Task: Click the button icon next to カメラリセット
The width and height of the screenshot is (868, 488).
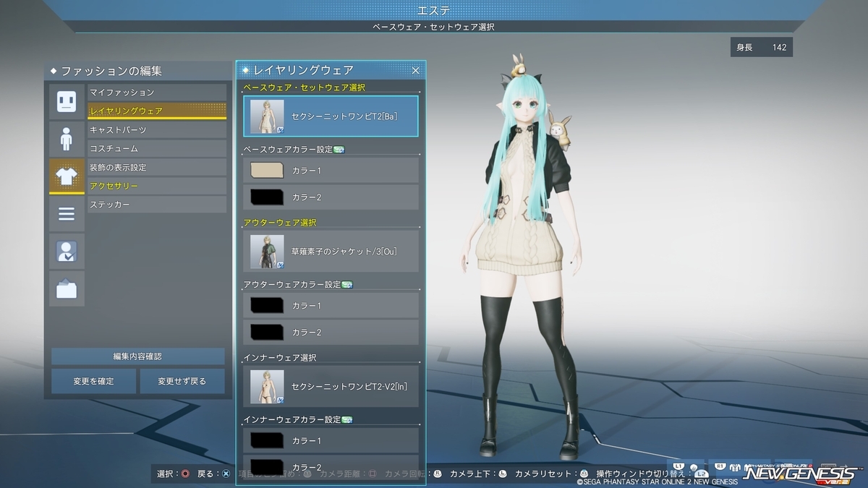Action: point(584,474)
